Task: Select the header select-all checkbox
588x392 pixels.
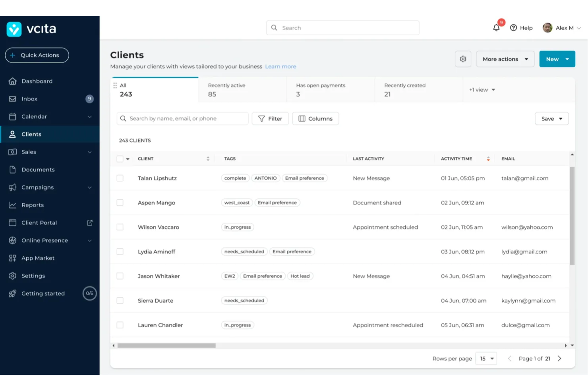Action: [x=120, y=158]
